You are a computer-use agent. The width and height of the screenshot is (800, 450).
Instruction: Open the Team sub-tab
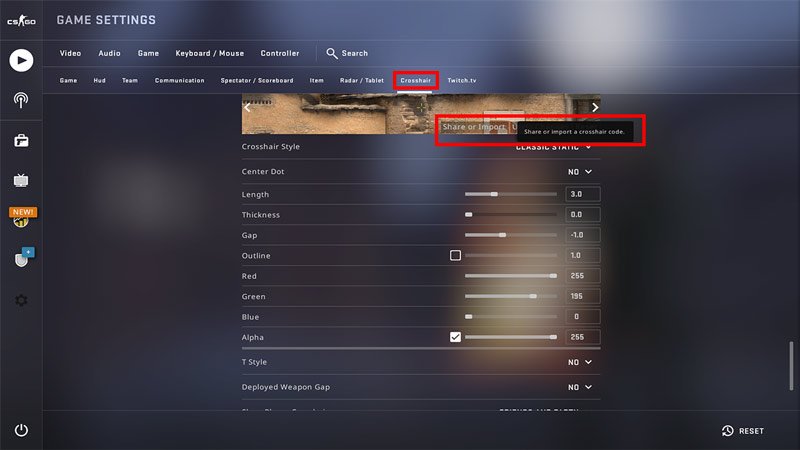(130, 80)
